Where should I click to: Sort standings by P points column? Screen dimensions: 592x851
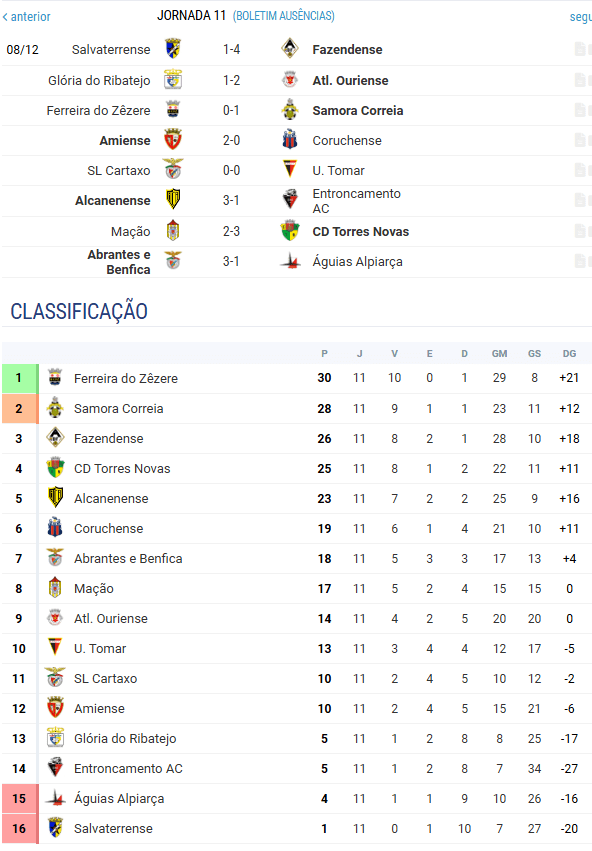324,354
